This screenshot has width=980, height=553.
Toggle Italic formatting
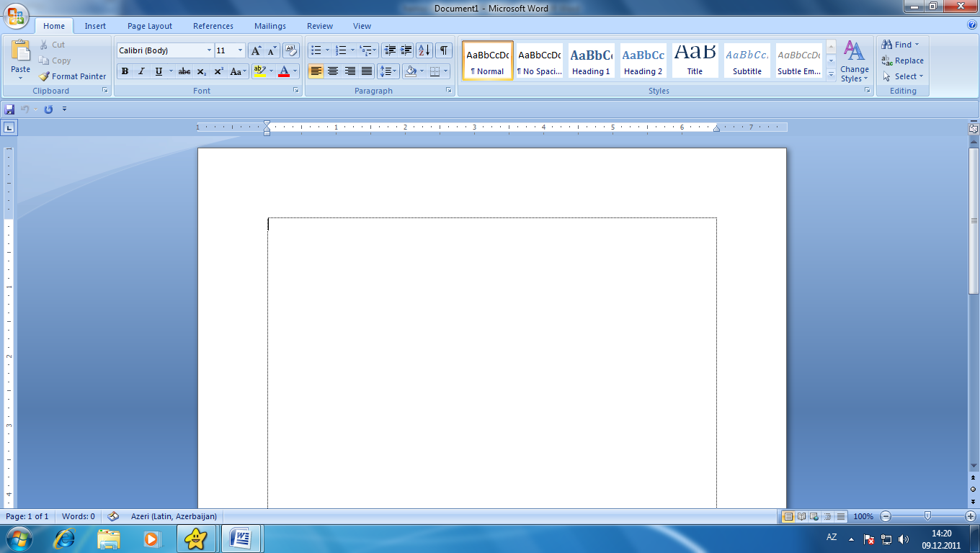pyautogui.click(x=141, y=71)
